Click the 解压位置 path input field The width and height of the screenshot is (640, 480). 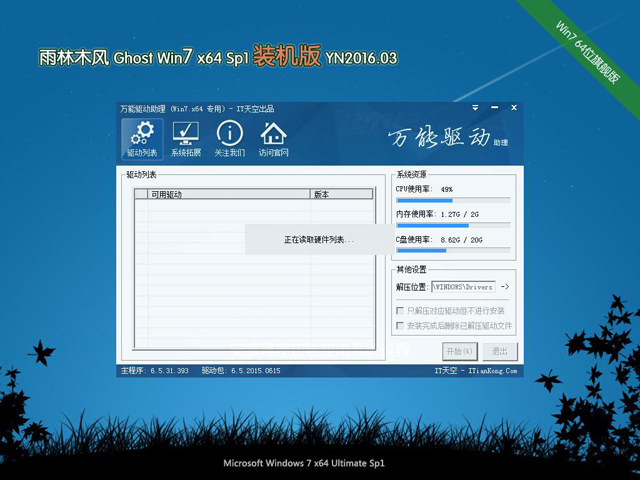(x=463, y=287)
